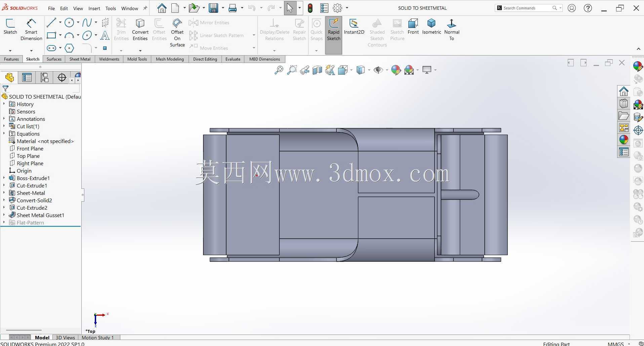The image size is (644, 346).
Task: Select the Circle sketch tool
Action: click(69, 23)
